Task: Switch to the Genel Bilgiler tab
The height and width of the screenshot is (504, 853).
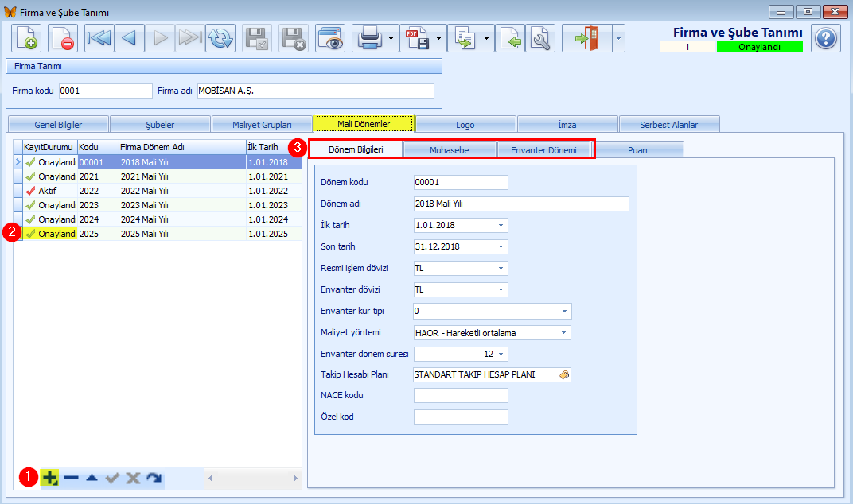Action: [x=58, y=125]
